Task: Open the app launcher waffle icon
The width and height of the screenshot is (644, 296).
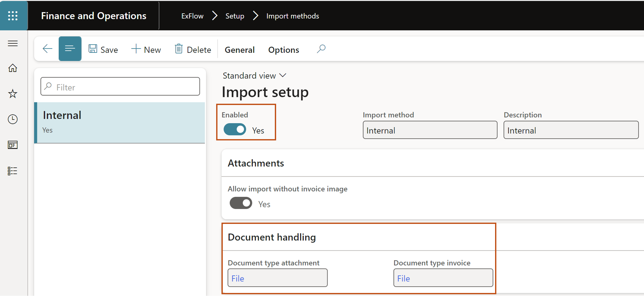Action: coord(13,16)
